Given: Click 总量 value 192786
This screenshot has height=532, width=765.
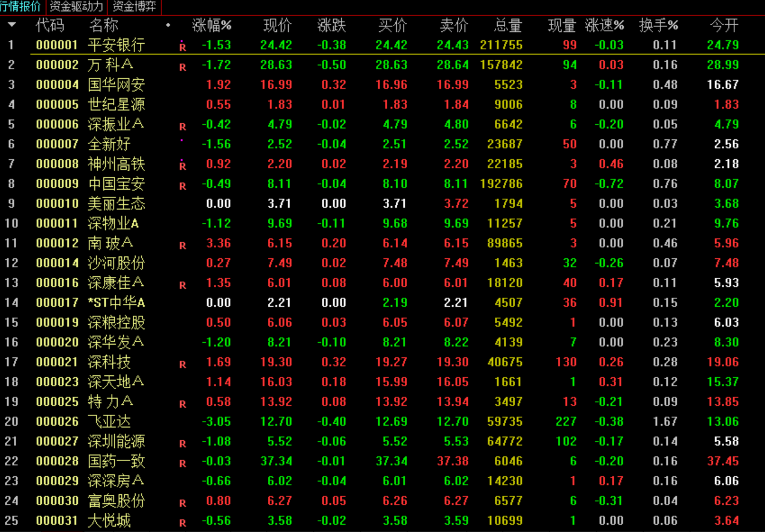Looking at the screenshot, I should tap(501, 184).
